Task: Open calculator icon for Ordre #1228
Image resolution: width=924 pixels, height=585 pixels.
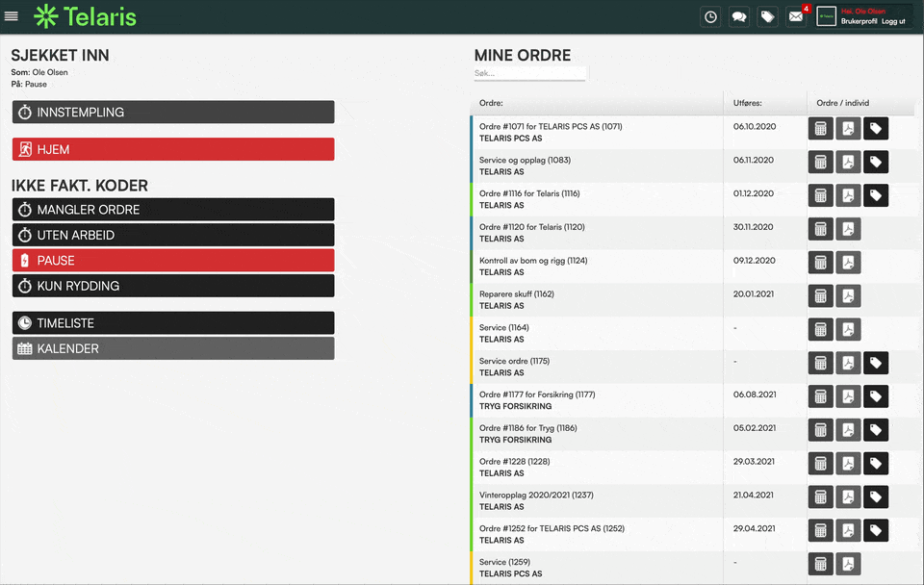Action: (x=820, y=464)
